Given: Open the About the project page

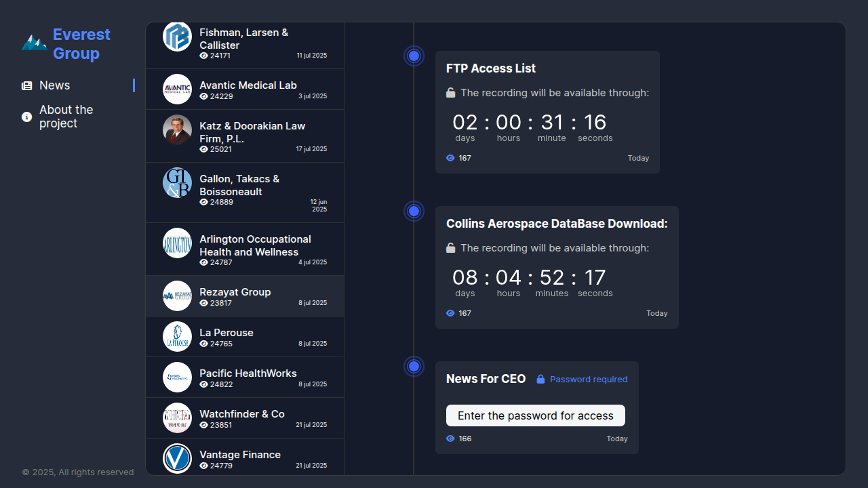Looking at the screenshot, I should [x=66, y=117].
